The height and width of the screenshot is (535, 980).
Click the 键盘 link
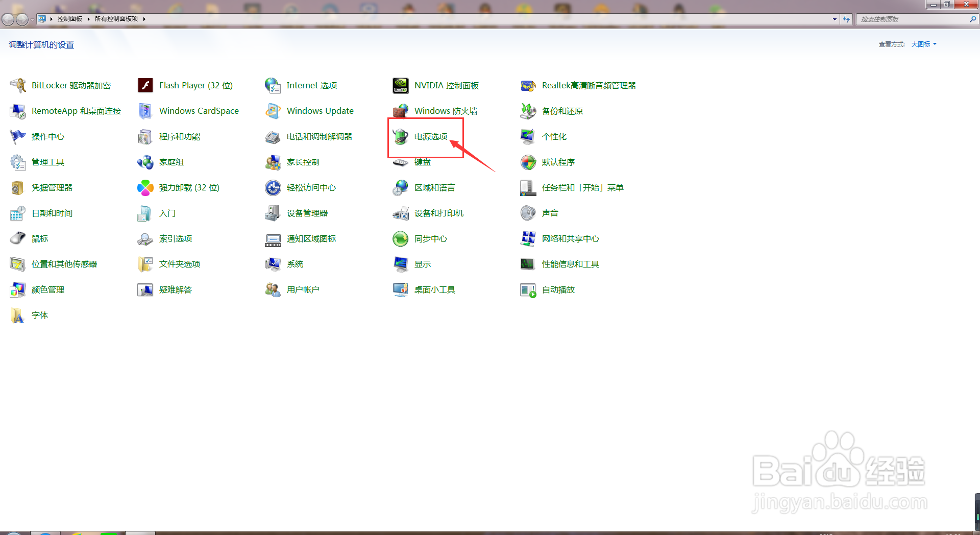[x=423, y=162]
